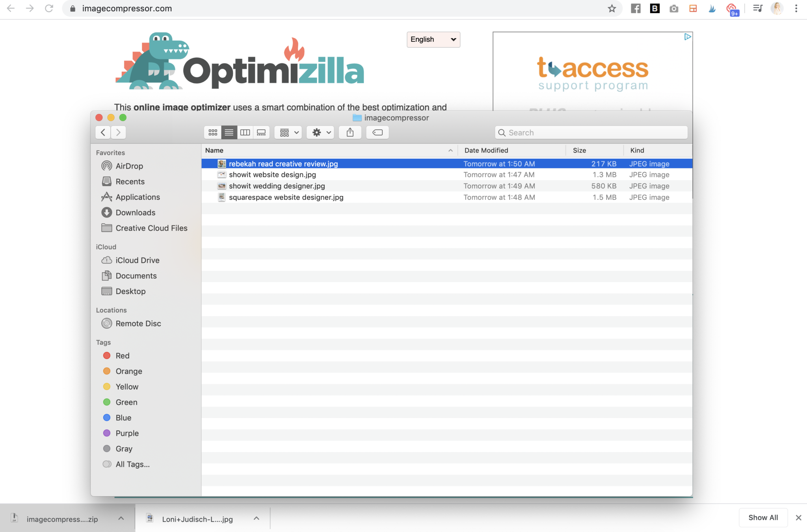Open Downloads folder in sidebar

[x=135, y=212]
